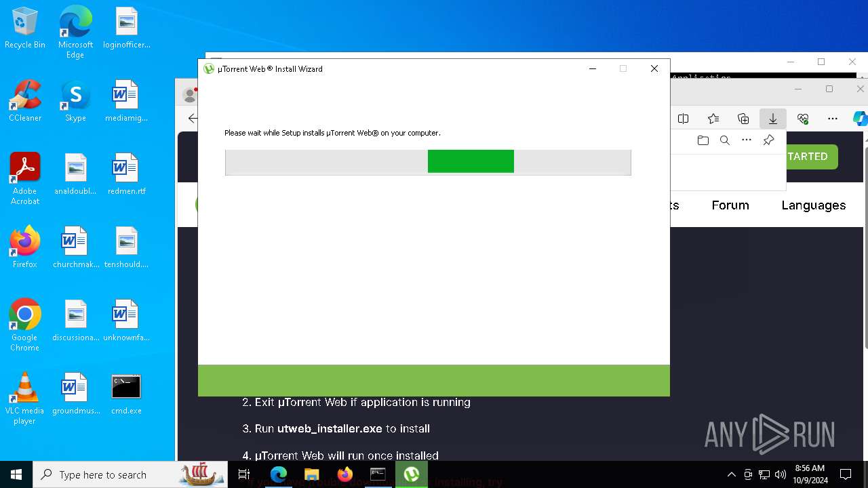
Task: Click the installer progress bar
Action: click(x=428, y=162)
